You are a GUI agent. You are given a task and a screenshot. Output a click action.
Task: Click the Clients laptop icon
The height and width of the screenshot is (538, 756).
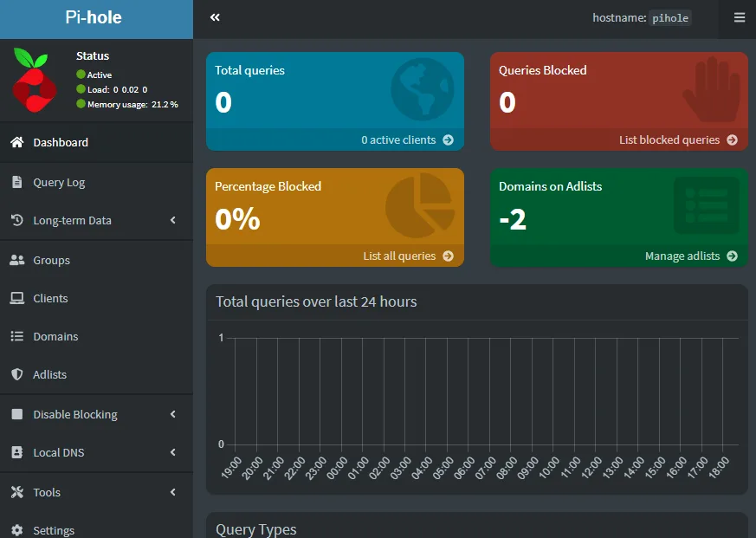[x=16, y=298]
